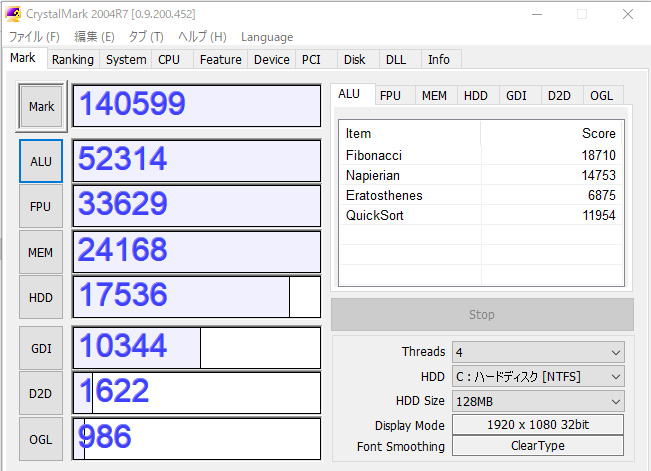Click the GDI score bar 10344
Viewport: 651px width, 471px height.
tap(197, 348)
